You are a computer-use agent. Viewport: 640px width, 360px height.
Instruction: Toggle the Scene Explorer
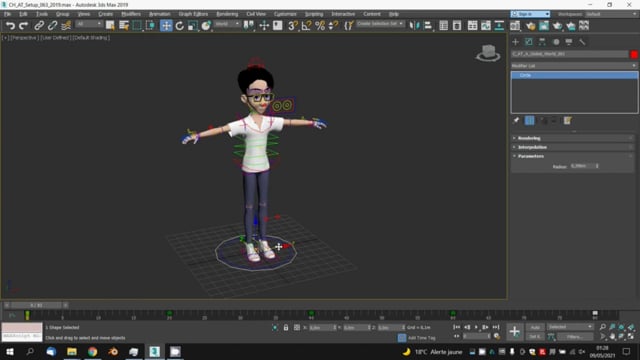[444, 26]
